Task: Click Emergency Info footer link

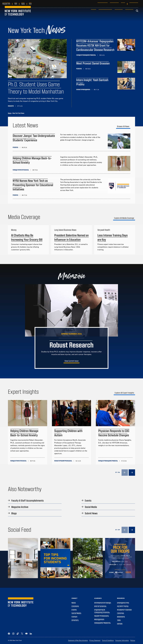Action: [x=123, y=603]
